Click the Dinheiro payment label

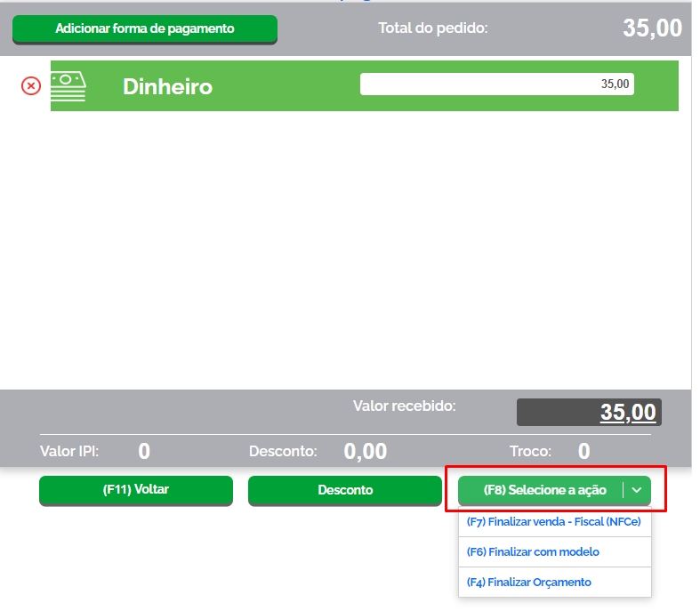[x=167, y=86]
